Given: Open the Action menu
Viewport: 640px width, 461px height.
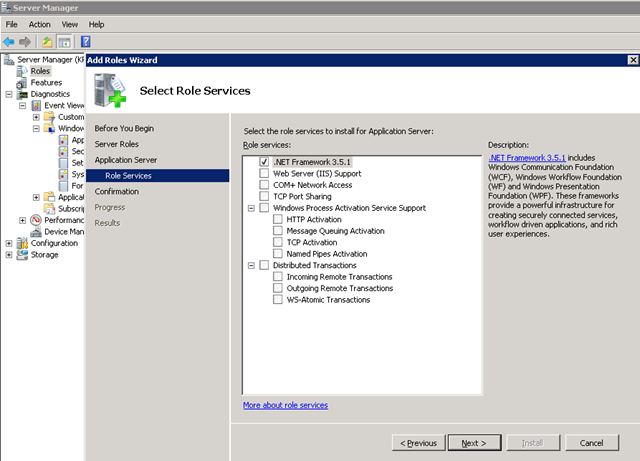Looking at the screenshot, I should pyautogui.click(x=40, y=24).
